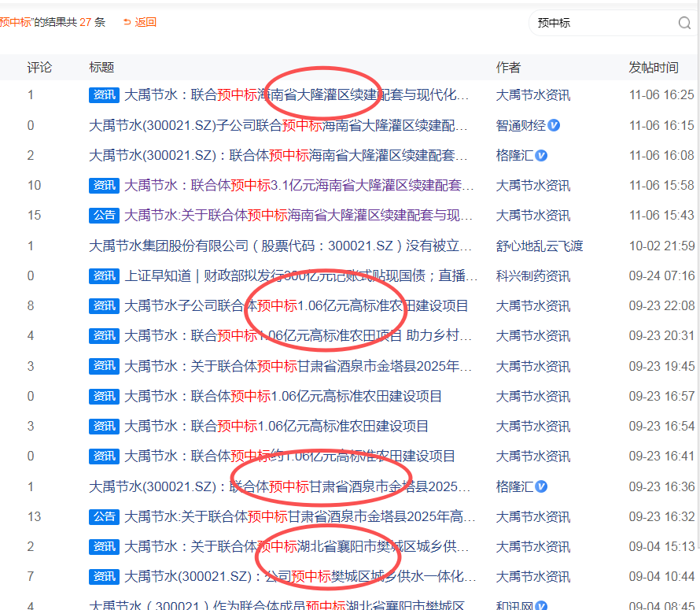Click 资讯 tag on 09-23 20:31 post
Viewport: 700px width, 610px height.
(104, 335)
